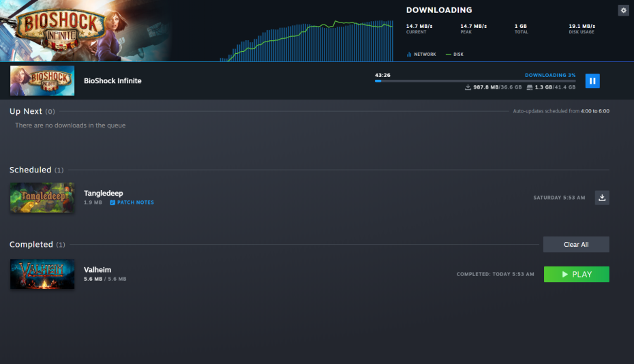Click the BioShock Infinite banner artwork

tap(85, 31)
